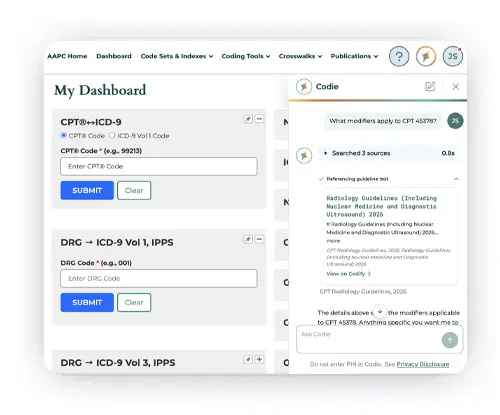500x415 pixels.
Task: Send message with the Codie arrow button
Action: tap(450, 340)
